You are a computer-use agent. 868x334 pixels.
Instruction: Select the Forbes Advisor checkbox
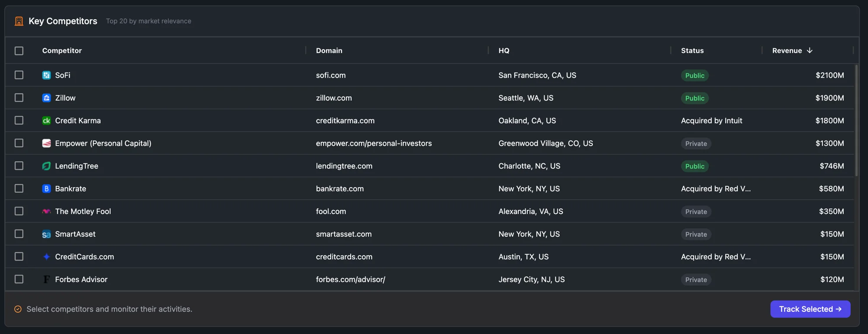tap(19, 279)
